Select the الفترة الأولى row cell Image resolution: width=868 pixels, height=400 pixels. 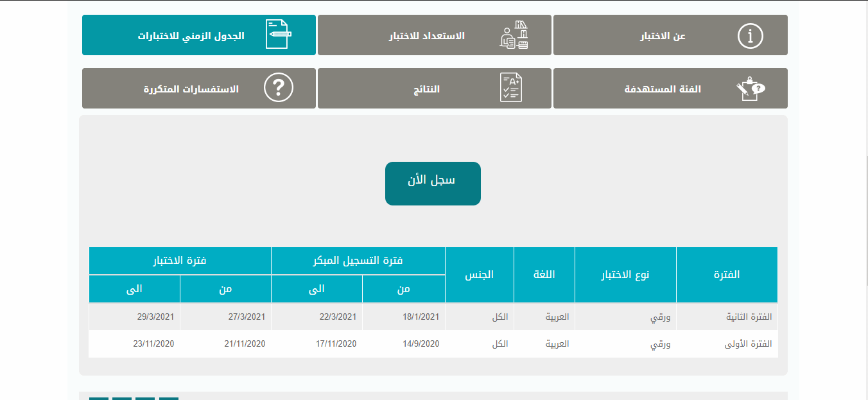click(x=727, y=344)
